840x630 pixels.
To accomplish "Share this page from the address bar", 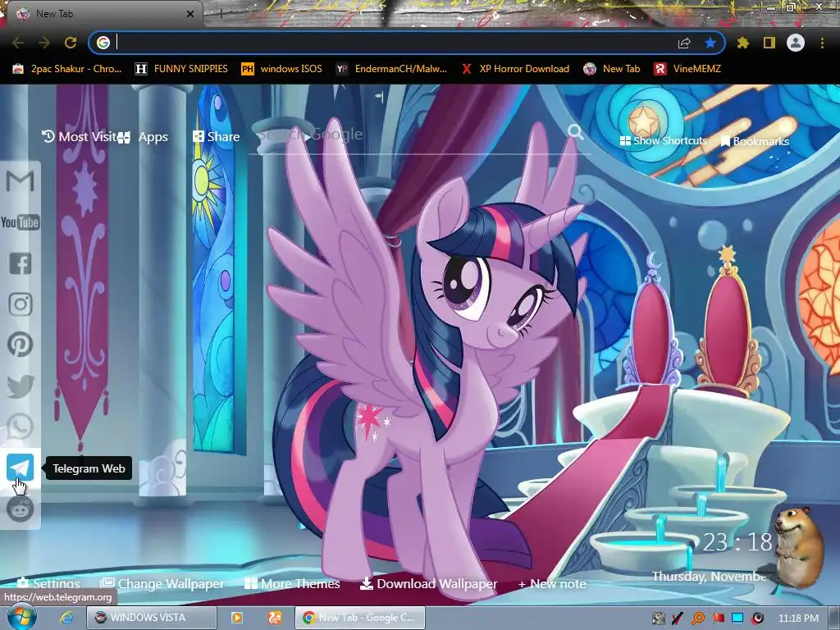I will [684, 43].
